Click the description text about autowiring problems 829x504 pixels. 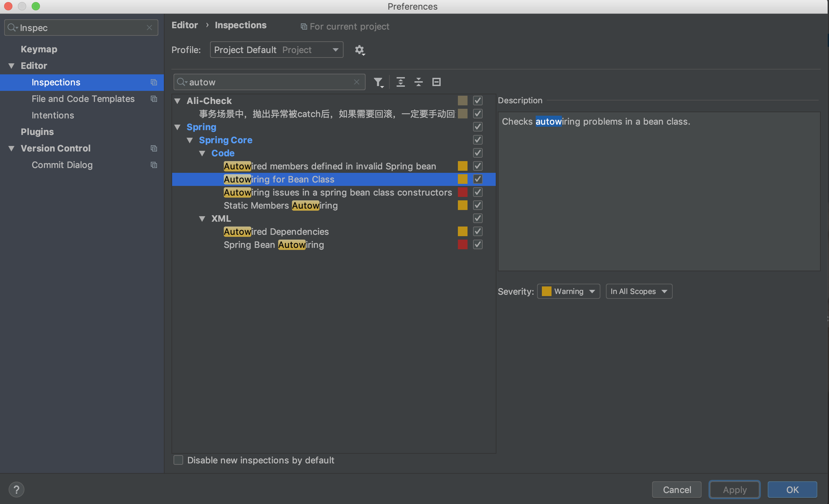click(596, 122)
